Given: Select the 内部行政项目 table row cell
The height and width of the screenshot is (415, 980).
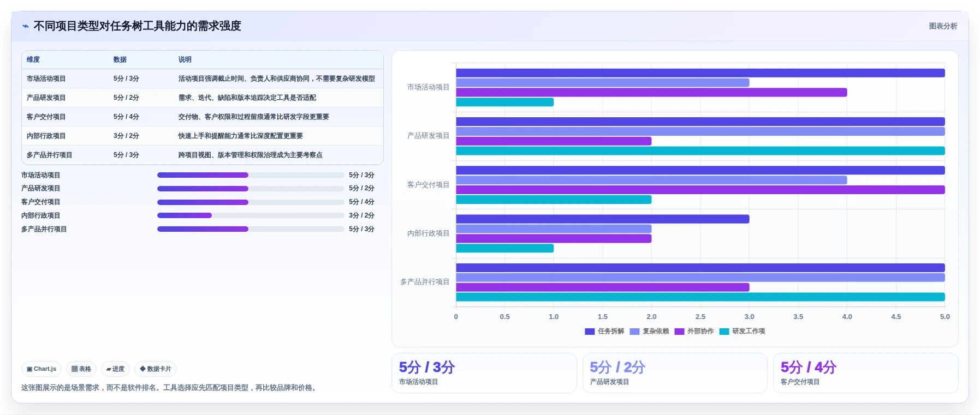Looking at the screenshot, I should pos(46,136).
